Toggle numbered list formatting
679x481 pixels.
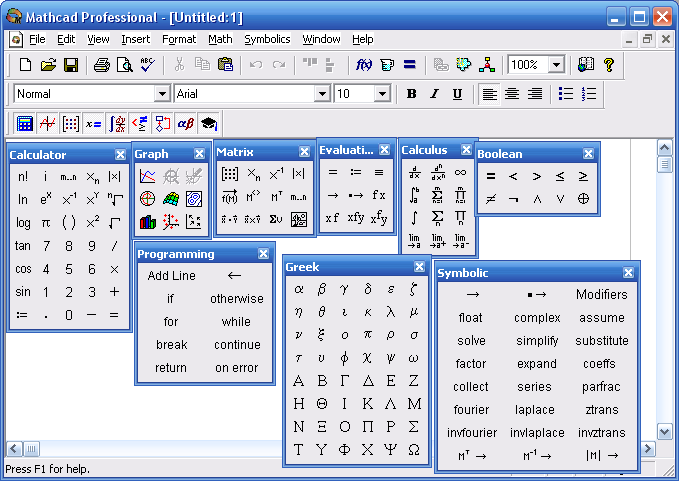(589, 94)
